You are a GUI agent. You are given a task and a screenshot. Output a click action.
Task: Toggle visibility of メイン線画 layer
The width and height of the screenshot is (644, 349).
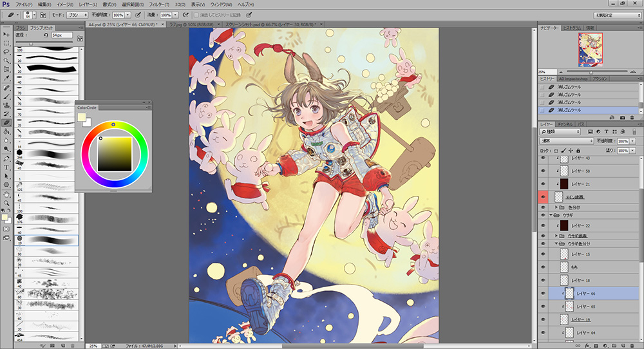click(x=543, y=197)
